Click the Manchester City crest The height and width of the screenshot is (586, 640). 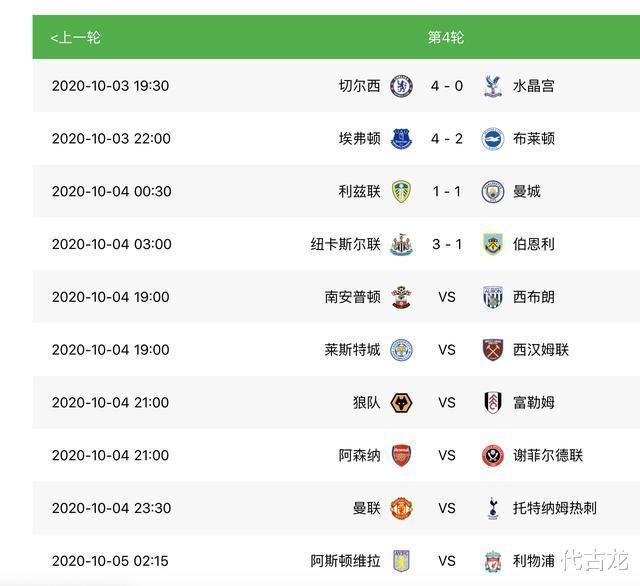coord(493,191)
